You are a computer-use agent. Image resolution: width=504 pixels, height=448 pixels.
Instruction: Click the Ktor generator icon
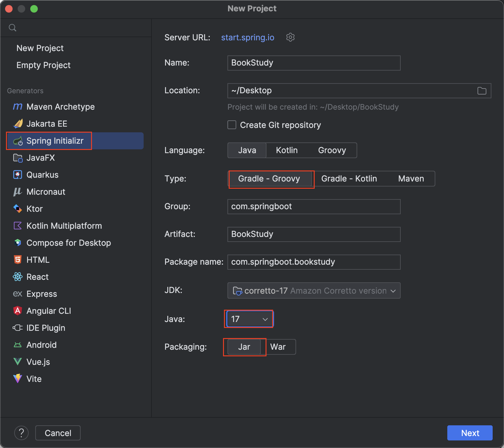18,209
